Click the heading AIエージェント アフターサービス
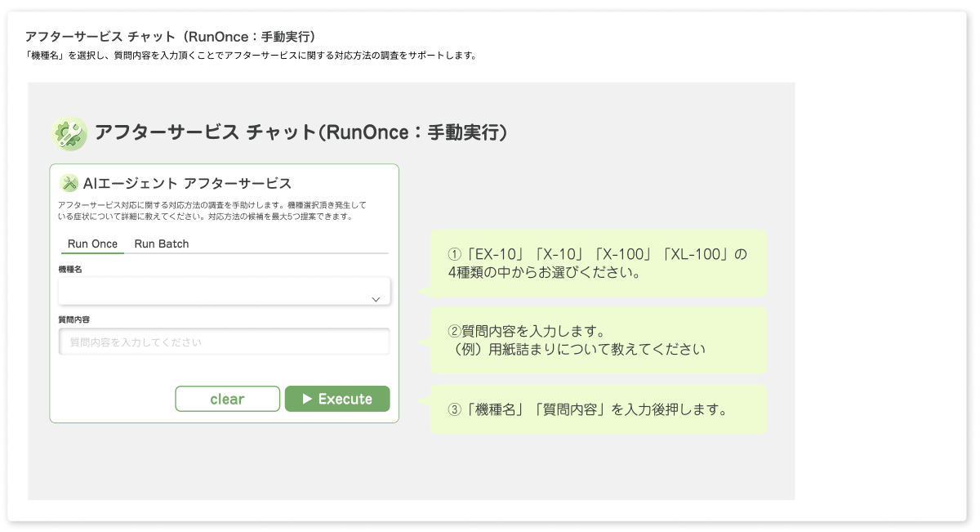 click(x=187, y=183)
